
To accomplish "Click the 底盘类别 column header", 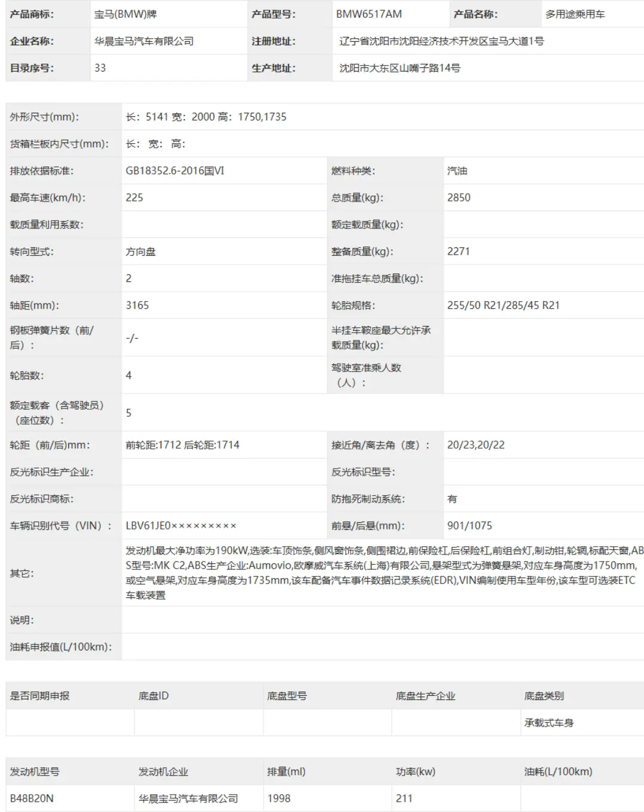I will (x=544, y=696).
